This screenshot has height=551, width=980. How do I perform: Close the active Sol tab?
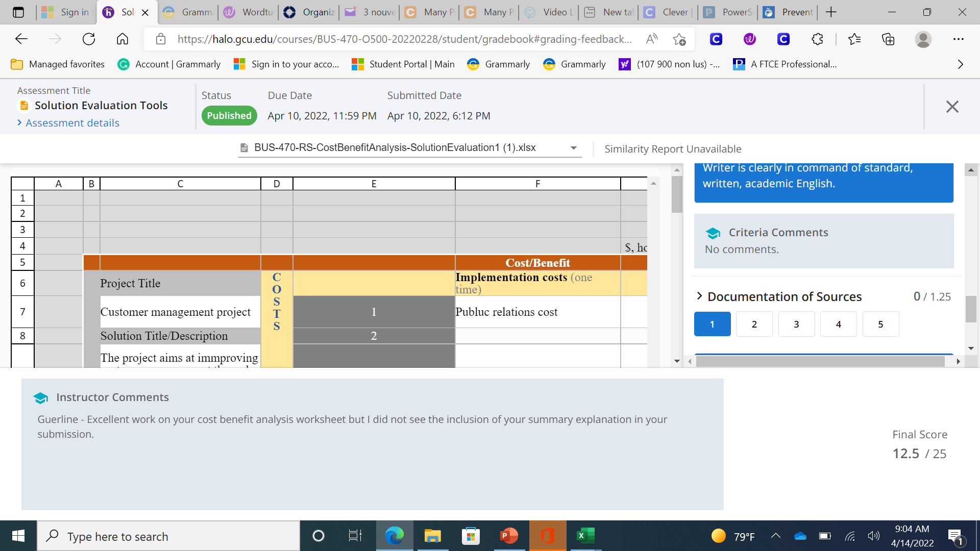point(145,12)
